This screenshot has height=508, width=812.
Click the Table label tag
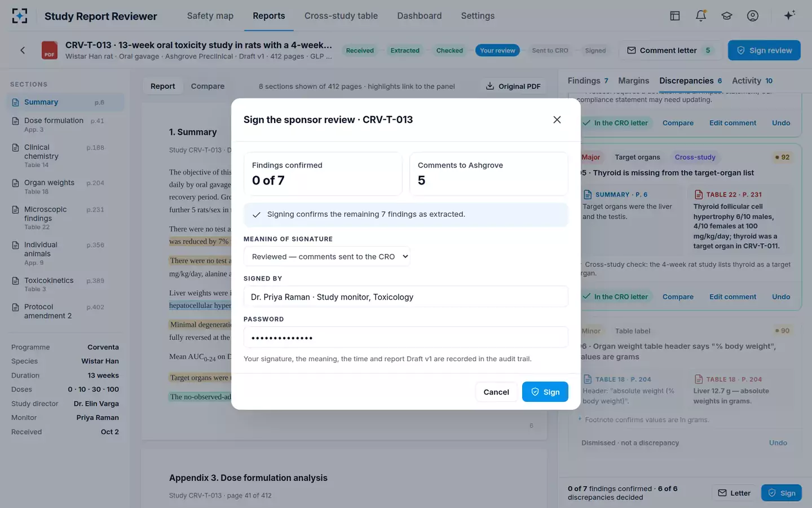click(x=633, y=331)
